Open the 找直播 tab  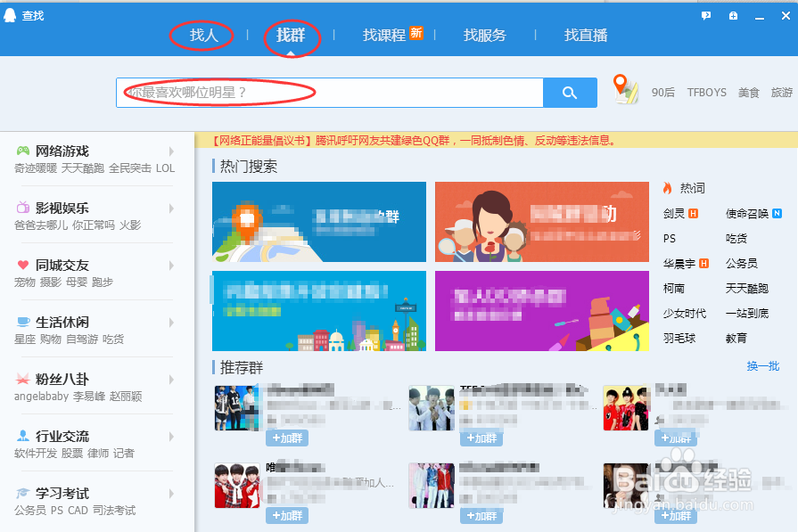(586, 35)
